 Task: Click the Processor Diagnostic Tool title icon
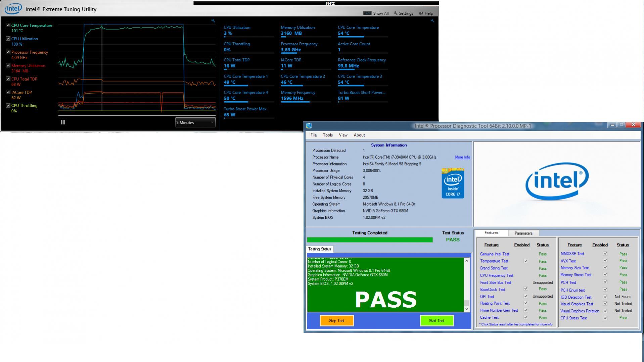[x=309, y=126]
